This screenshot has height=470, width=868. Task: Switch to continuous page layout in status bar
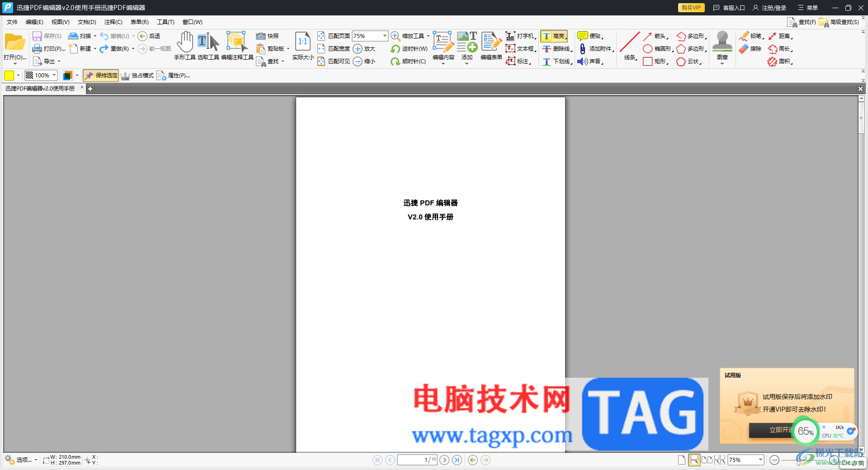coord(694,460)
